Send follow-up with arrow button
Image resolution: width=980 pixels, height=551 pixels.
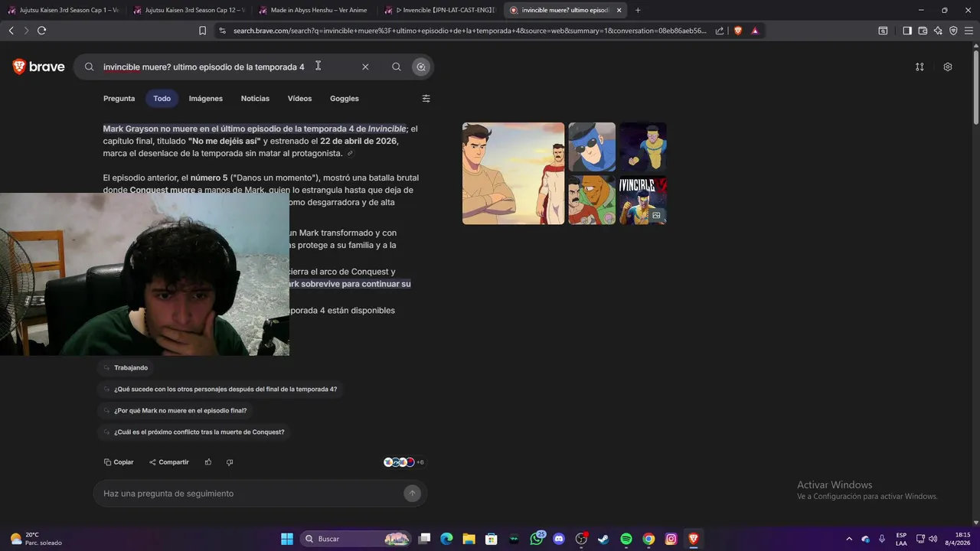pos(412,494)
